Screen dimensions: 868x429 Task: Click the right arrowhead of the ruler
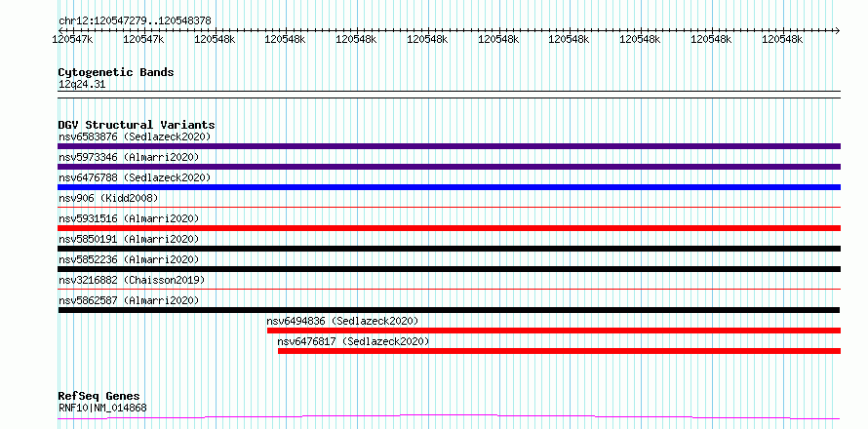837,30
